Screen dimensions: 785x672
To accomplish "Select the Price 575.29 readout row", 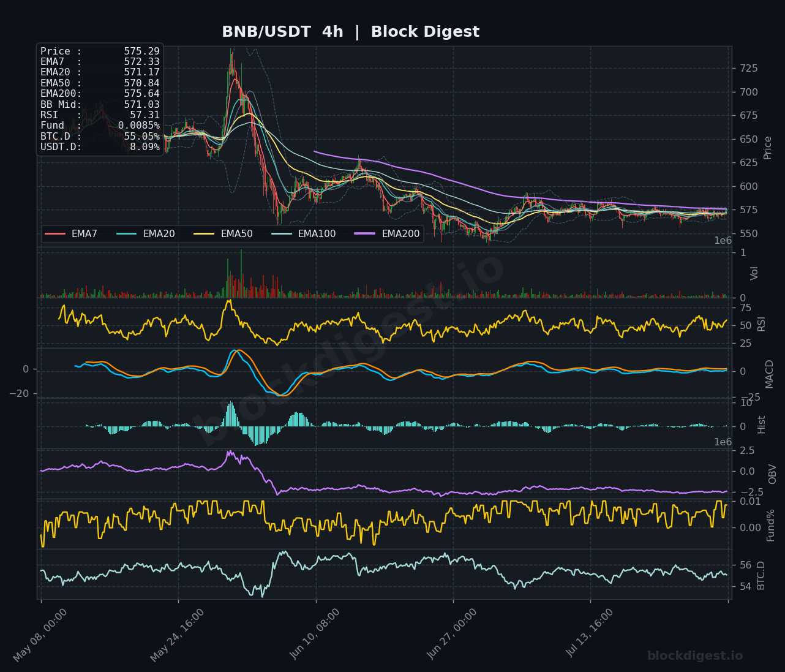I will 100,51.
